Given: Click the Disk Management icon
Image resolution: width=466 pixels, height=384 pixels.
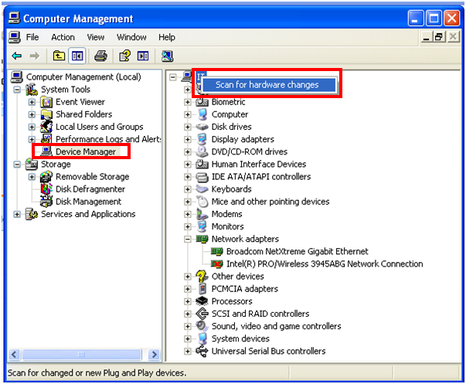Looking at the screenshot, I should (46, 201).
